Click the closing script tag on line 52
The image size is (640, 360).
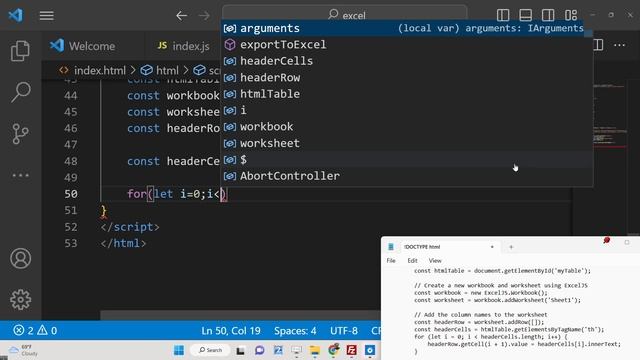130,227
